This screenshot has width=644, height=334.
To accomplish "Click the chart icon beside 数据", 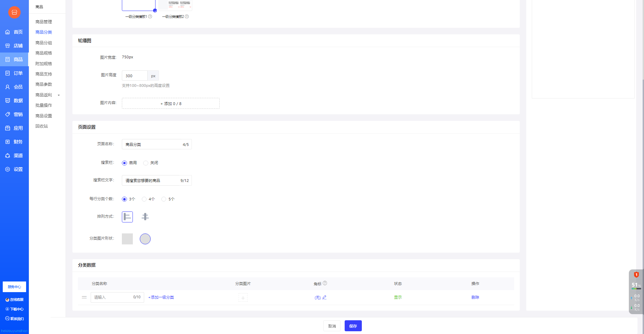I will 8,101.
